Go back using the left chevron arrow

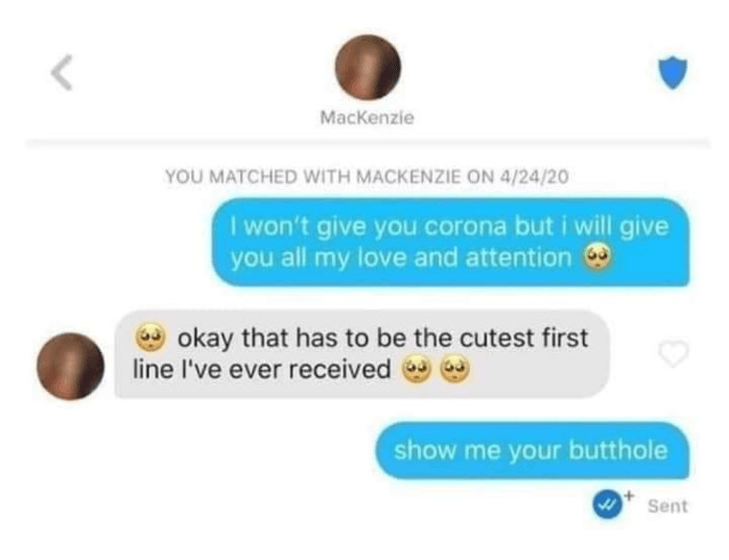point(61,73)
